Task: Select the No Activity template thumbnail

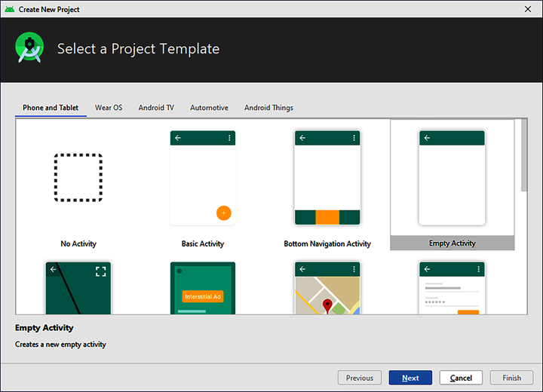Action: (x=78, y=177)
